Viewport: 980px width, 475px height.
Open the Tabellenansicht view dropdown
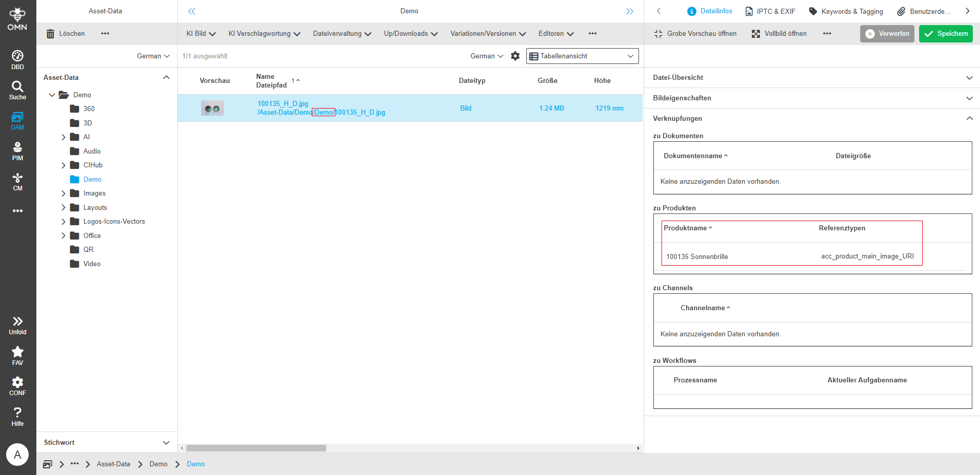(582, 56)
